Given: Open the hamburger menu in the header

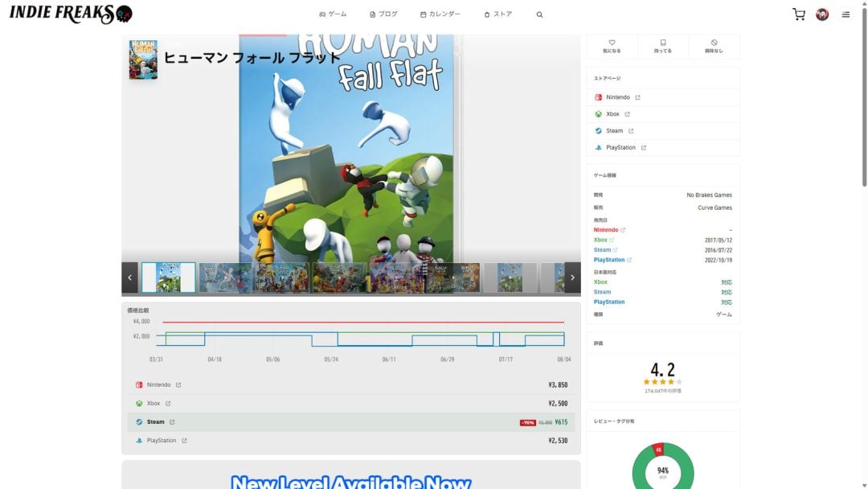Looking at the screenshot, I should click(845, 14).
